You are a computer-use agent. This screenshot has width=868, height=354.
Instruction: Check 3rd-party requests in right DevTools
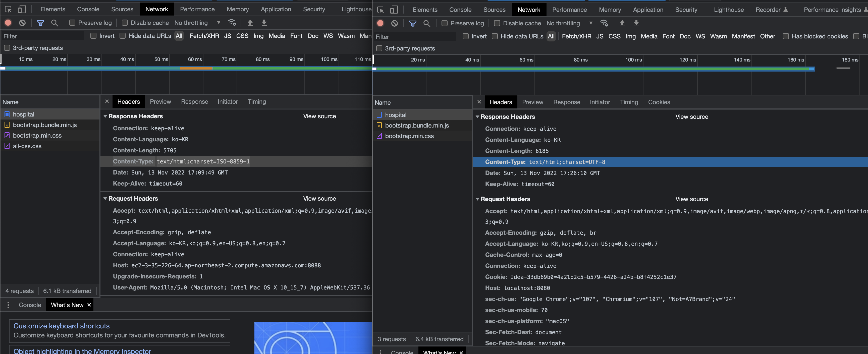tap(379, 48)
